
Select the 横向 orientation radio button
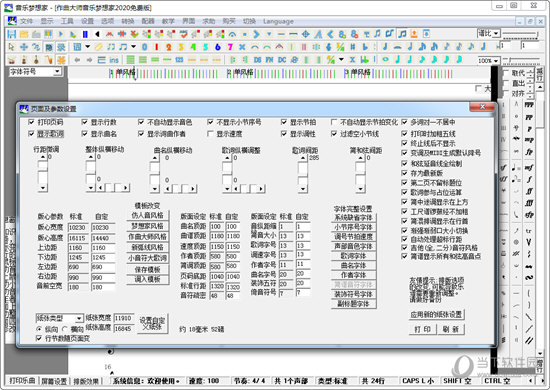coord(65,329)
